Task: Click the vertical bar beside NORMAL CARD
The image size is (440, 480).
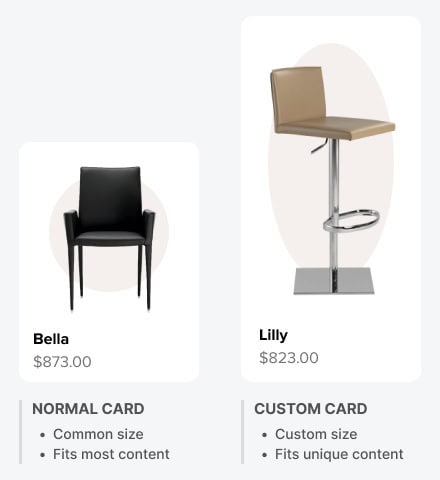Action: pyautogui.click(x=21, y=432)
